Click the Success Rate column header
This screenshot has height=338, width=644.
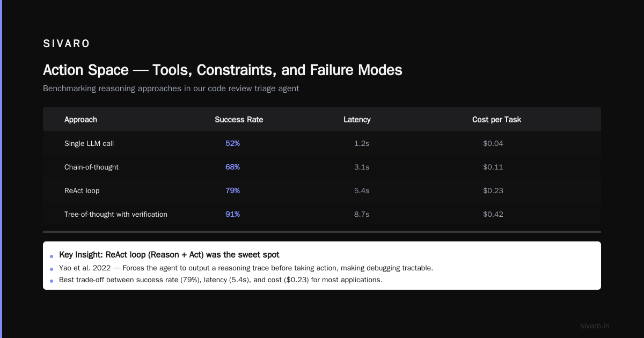[x=239, y=120]
